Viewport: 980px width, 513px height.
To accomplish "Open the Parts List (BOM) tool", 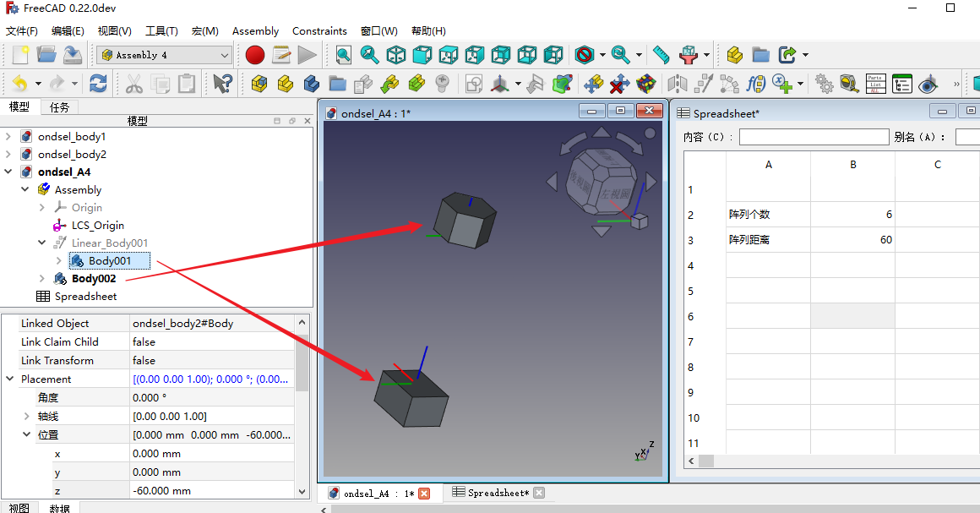I will click(x=875, y=84).
